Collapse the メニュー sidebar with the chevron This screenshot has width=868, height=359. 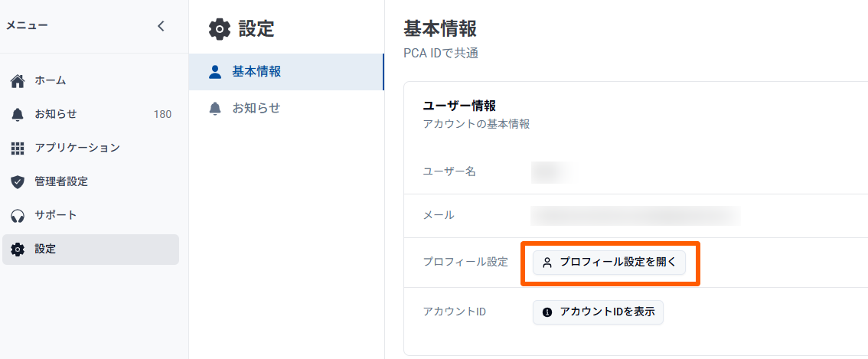(161, 26)
